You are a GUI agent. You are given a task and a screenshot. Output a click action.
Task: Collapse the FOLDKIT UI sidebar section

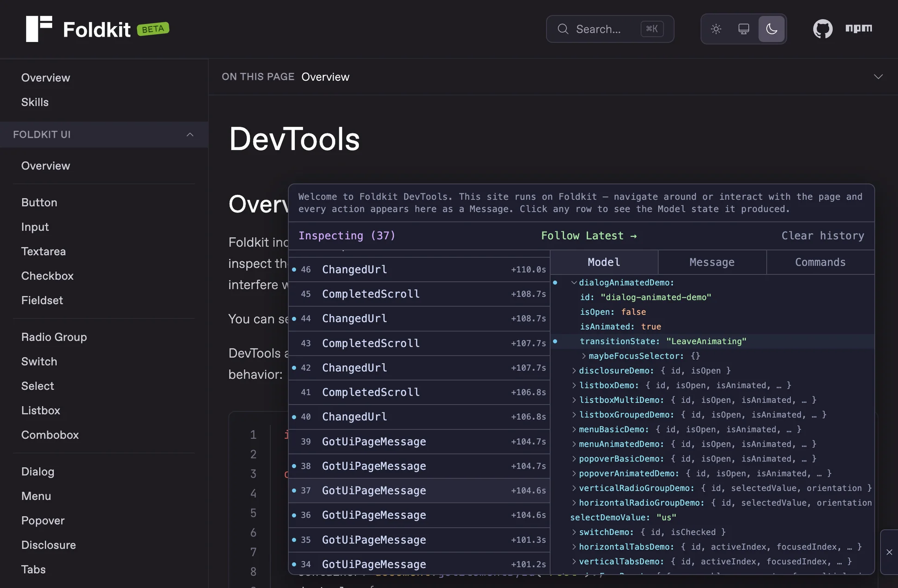coord(190,134)
